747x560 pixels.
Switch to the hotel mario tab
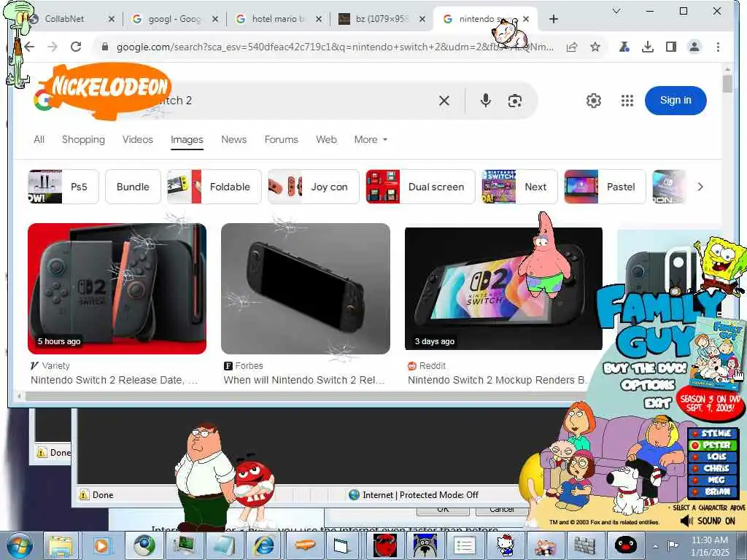pos(278,19)
